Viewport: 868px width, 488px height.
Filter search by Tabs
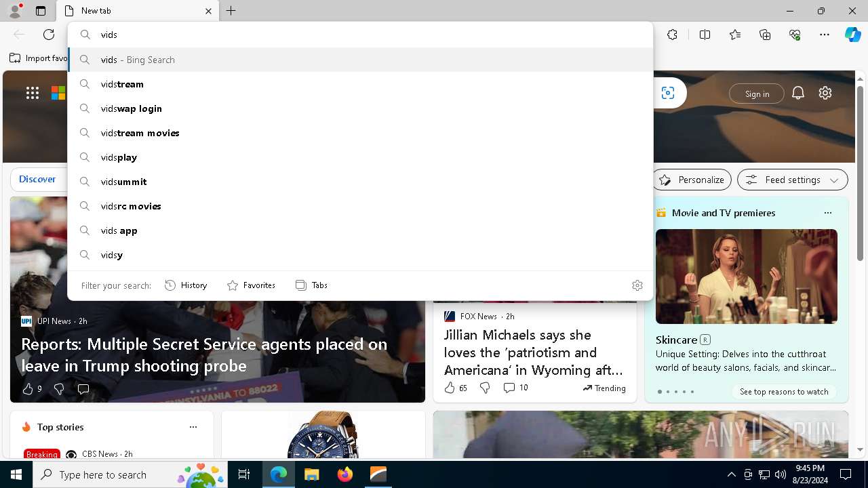point(311,285)
